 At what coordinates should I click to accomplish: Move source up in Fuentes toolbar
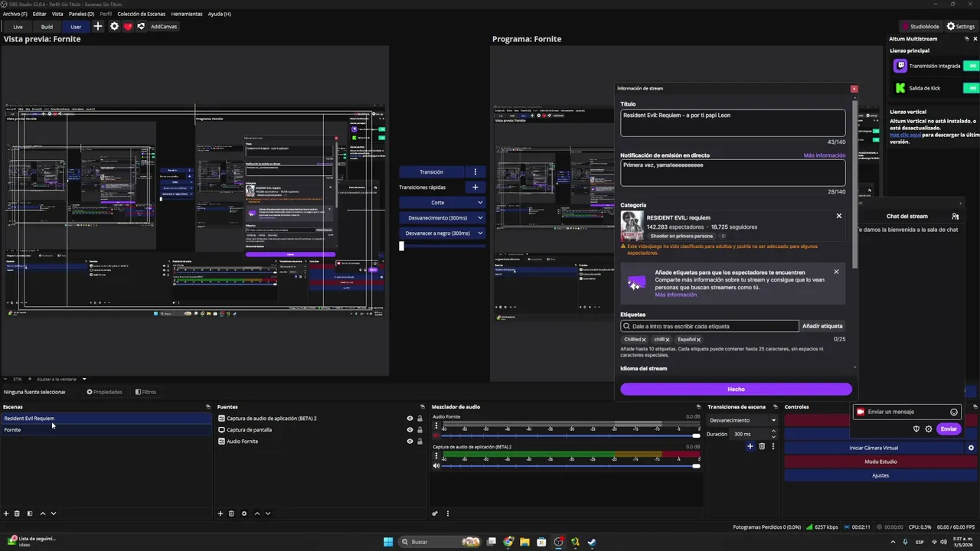256,514
